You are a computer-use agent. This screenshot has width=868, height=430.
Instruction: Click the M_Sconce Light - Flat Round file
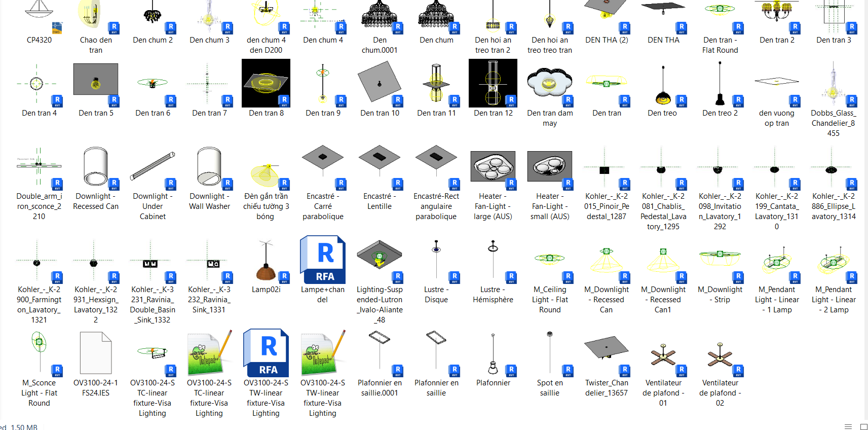(x=40, y=353)
